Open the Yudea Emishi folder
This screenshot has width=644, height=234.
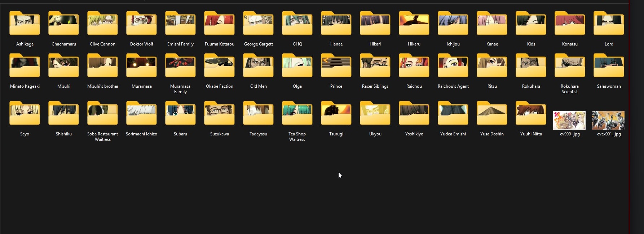tap(453, 113)
